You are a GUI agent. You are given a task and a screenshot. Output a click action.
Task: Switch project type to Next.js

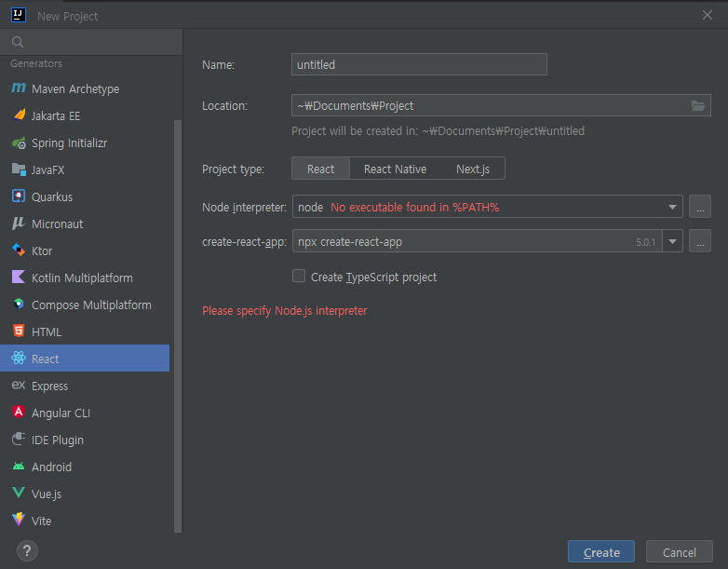point(473,169)
